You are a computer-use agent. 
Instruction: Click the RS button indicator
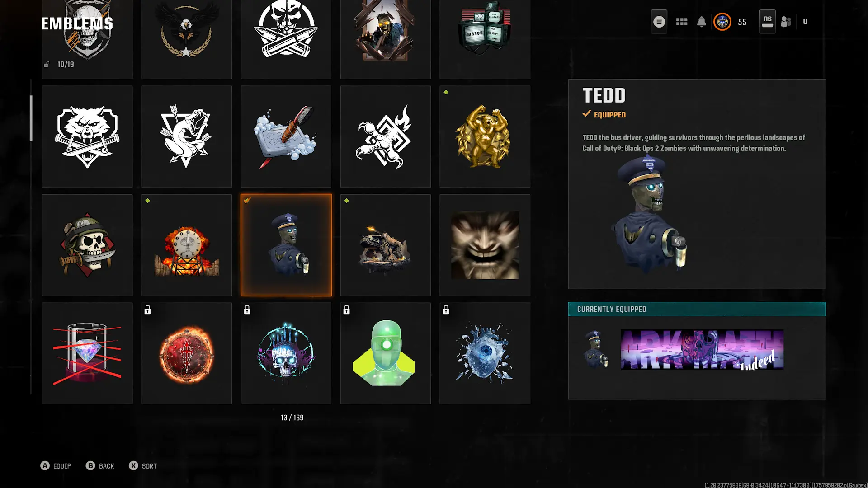[x=767, y=22]
